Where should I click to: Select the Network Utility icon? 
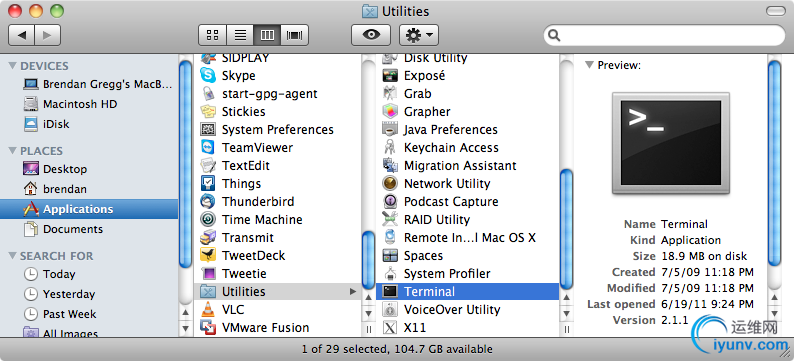pyautogui.click(x=390, y=183)
